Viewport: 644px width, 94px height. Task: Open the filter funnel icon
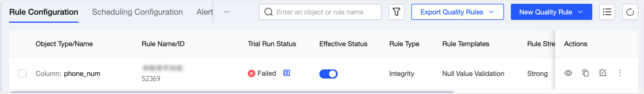tap(396, 12)
